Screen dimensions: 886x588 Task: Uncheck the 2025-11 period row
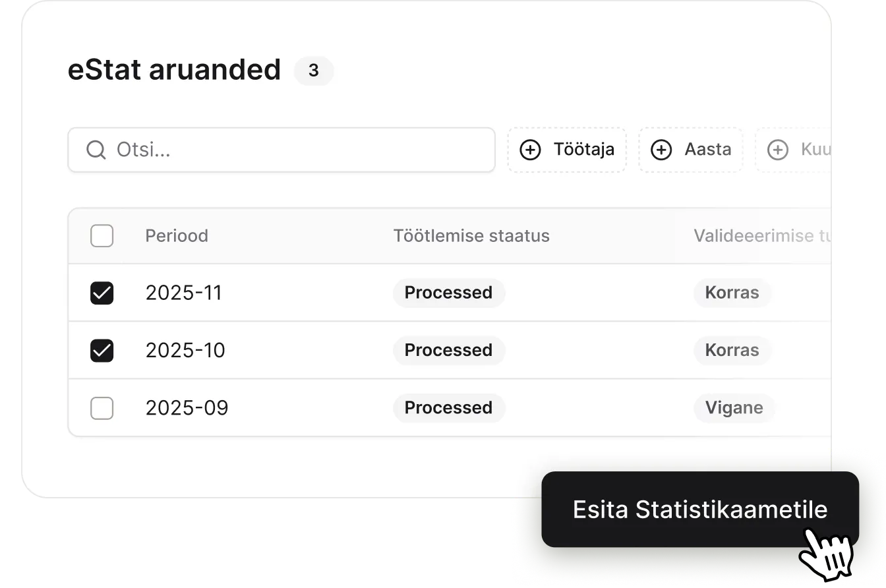[102, 293]
